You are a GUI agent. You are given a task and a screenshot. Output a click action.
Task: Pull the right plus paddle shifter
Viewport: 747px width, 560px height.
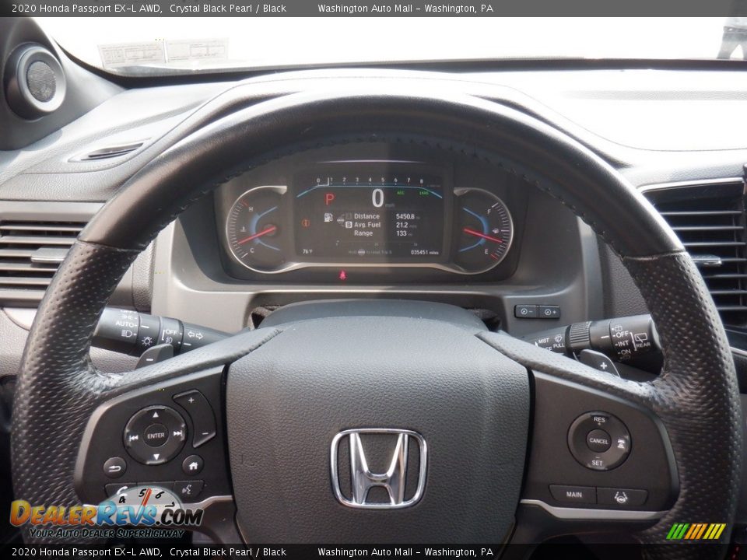click(x=600, y=363)
